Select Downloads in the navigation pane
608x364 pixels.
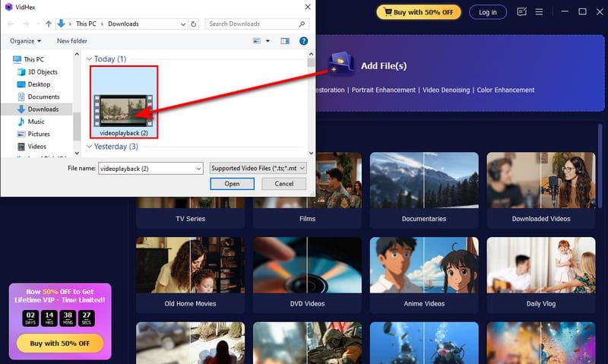[x=43, y=109]
